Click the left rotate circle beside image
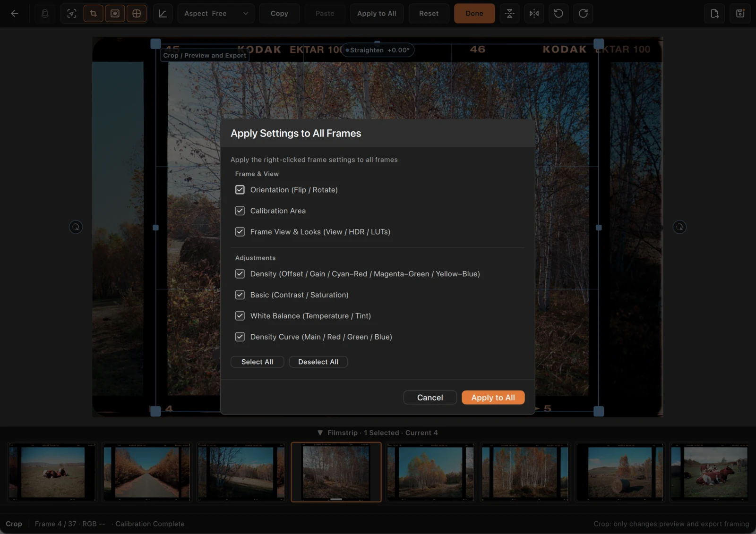 tap(76, 227)
